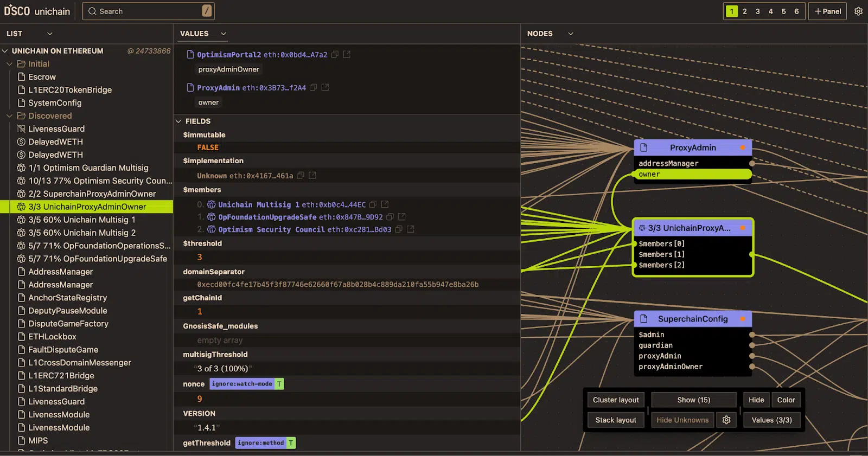
Task: Select DisputeGameFactory in list
Action: point(87,324)
